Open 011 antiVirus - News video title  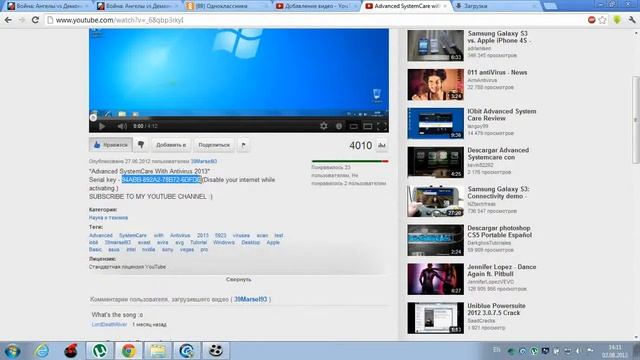click(x=497, y=72)
